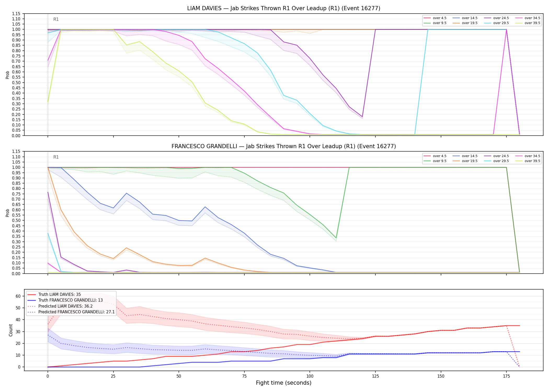Click x-axis tick label 25

pos(113,376)
